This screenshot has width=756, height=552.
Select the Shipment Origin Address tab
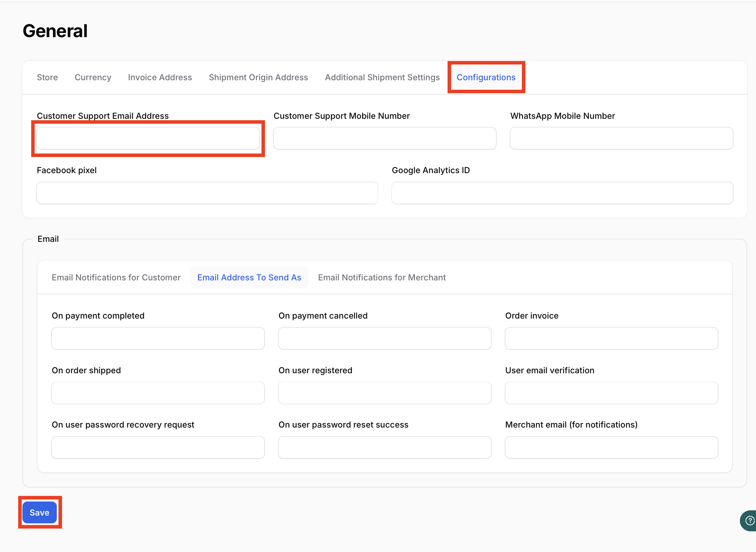pyautogui.click(x=258, y=77)
